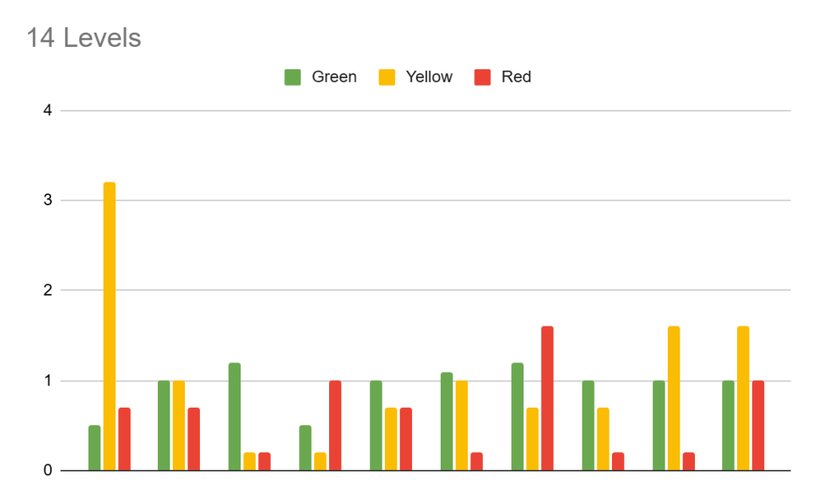Screen dimensions: 816x504
Task: Select the "Green" legend text label
Action: pyautogui.click(x=334, y=77)
